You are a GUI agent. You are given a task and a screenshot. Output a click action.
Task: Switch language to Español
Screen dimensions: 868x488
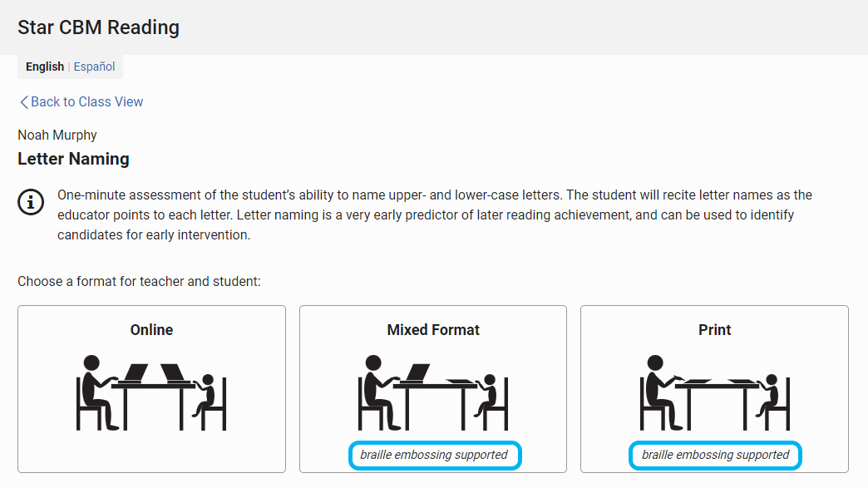[x=94, y=67]
